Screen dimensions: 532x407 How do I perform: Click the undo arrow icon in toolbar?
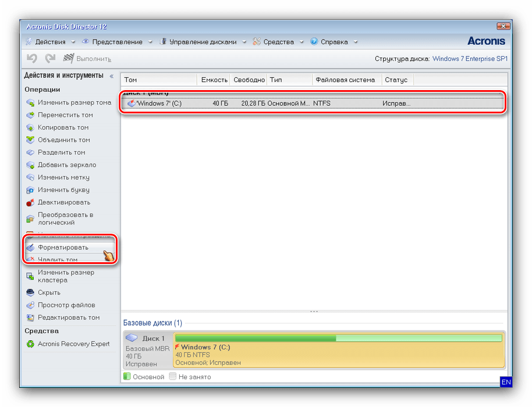point(32,58)
